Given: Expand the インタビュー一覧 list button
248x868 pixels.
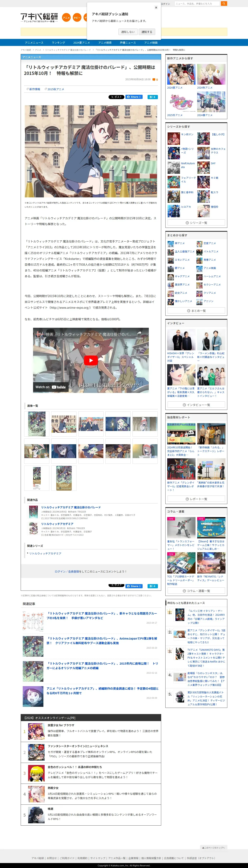Looking at the screenshot, I should pyautogui.click(x=196, y=405).
